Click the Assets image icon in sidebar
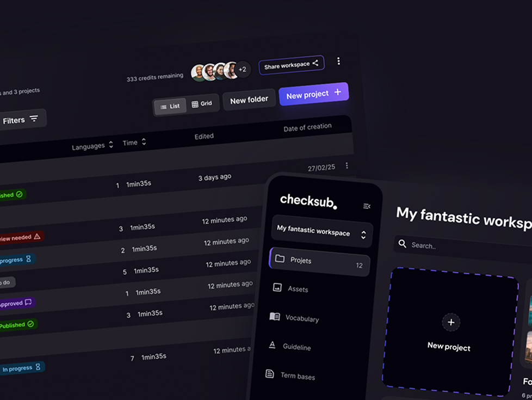 277,287
